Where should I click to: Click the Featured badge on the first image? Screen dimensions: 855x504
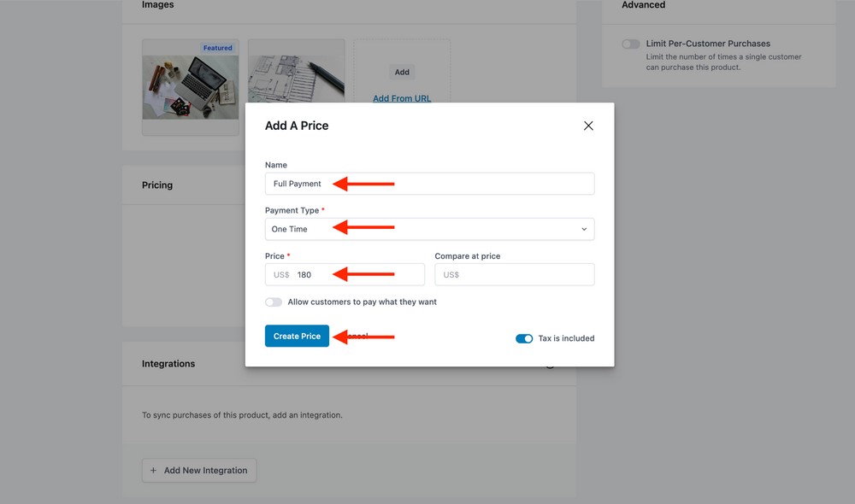pyautogui.click(x=217, y=48)
